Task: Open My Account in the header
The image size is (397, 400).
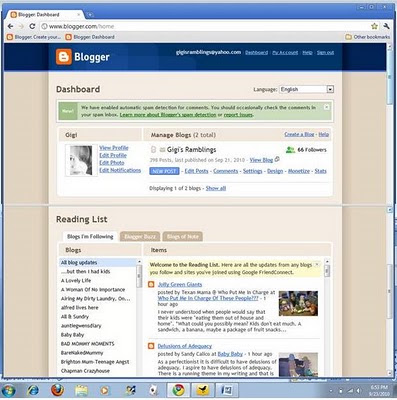Action: (285, 53)
